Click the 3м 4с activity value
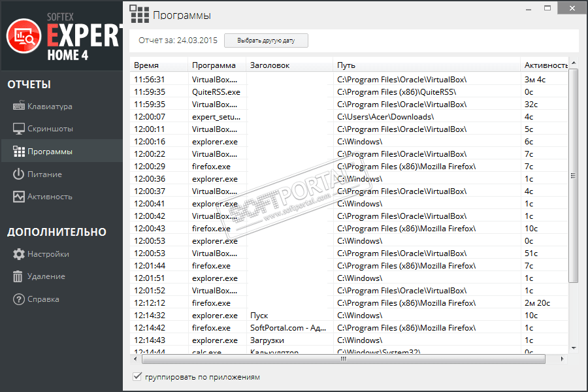 tap(534, 80)
